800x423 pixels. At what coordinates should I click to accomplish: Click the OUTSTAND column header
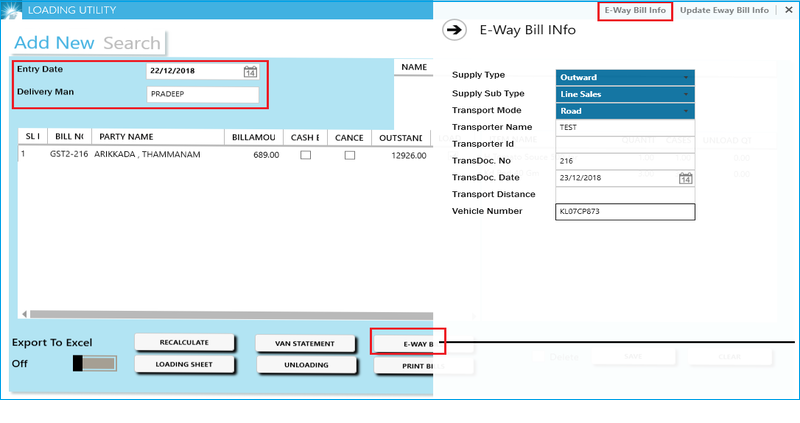click(x=402, y=138)
